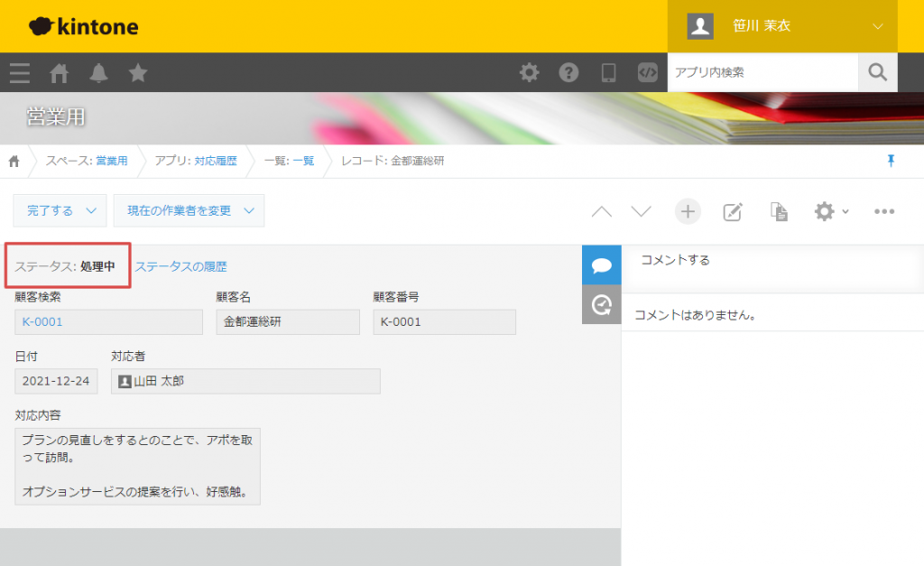Click the アプリ内検索 search field

(x=763, y=72)
